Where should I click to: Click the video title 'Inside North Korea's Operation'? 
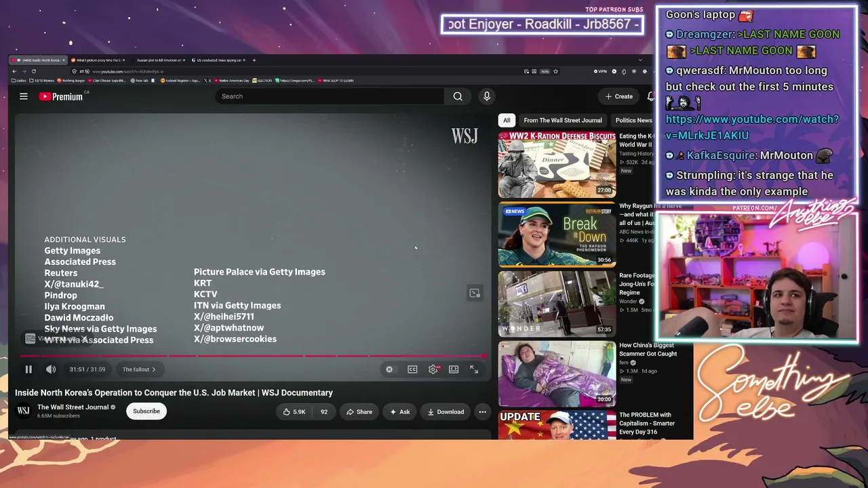(x=174, y=392)
